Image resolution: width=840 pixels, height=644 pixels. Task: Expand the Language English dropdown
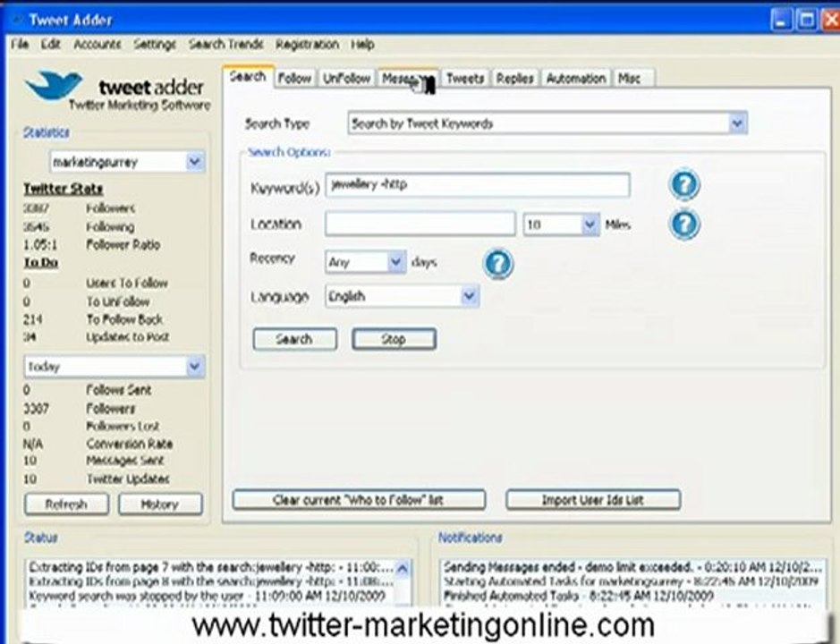coord(470,296)
